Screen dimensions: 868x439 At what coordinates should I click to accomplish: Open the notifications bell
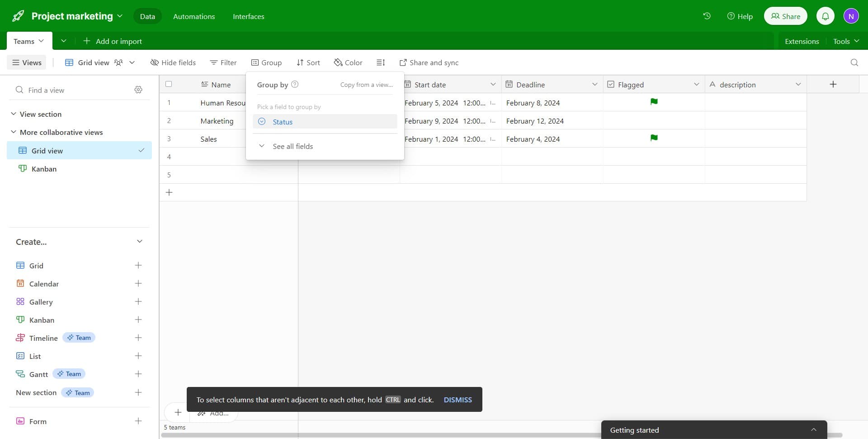826,16
